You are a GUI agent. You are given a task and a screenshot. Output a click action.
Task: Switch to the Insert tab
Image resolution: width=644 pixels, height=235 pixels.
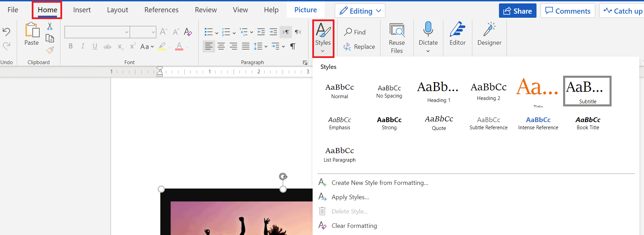(x=82, y=10)
